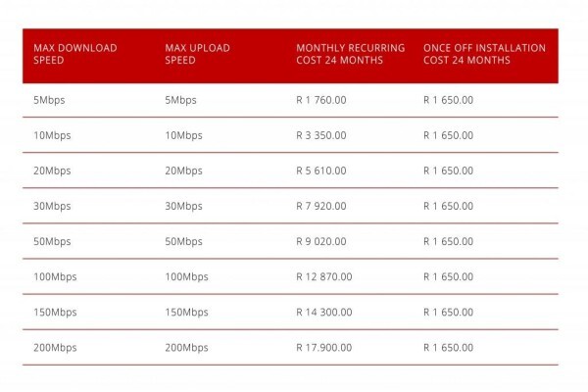Select the 100Mbps download speed cell
The image size is (588, 392).
55,276
